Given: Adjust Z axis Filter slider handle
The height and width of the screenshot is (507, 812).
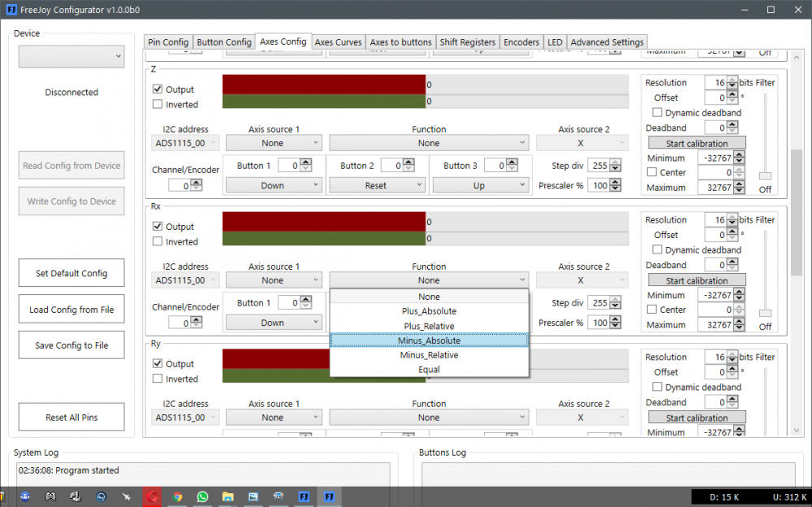Looking at the screenshot, I should (x=765, y=175).
